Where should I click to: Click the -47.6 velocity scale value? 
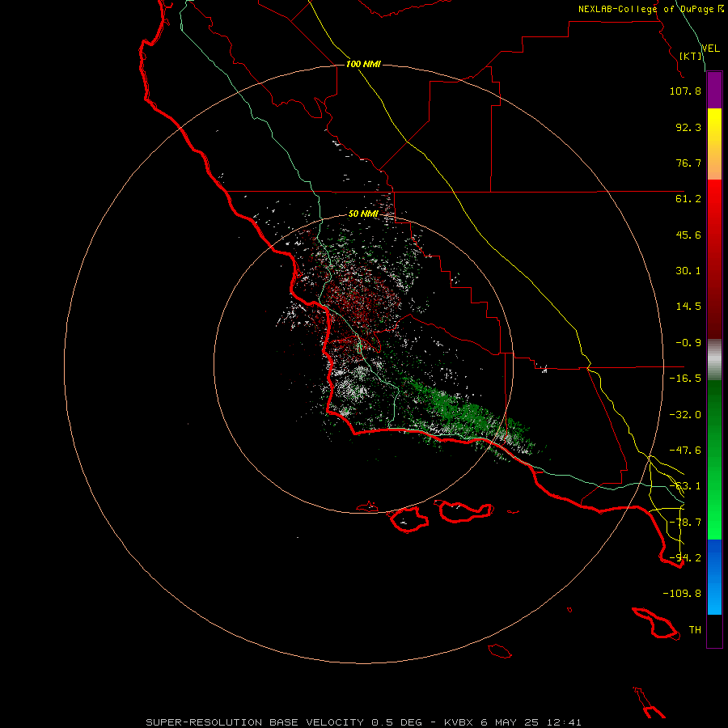coord(685,451)
